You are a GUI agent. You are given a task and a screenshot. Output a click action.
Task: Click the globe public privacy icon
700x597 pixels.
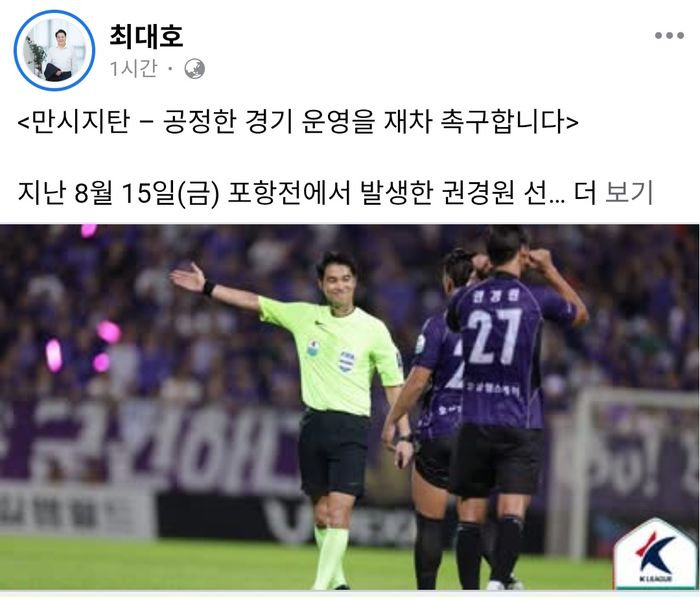click(x=195, y=69)
